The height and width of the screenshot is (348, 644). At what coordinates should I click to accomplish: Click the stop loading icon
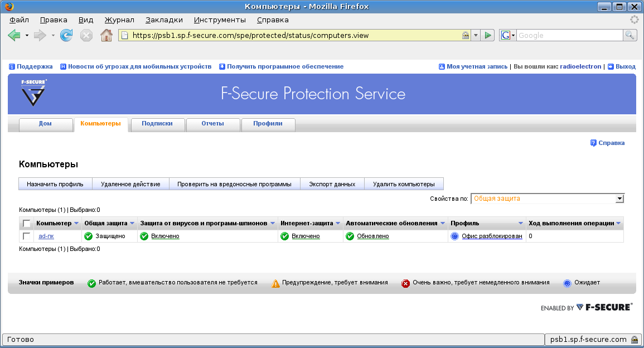(86, 35)
